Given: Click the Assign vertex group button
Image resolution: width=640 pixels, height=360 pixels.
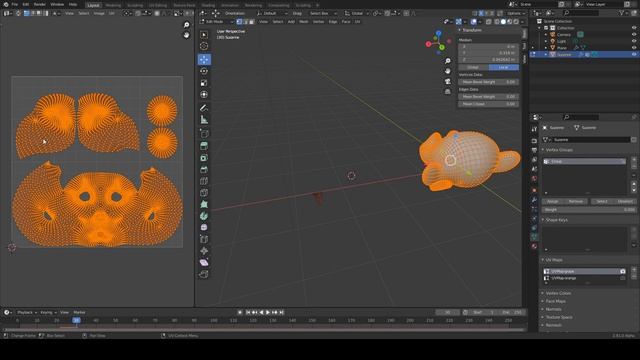Looking at the screenshot, I should click(x=552, y=201).
